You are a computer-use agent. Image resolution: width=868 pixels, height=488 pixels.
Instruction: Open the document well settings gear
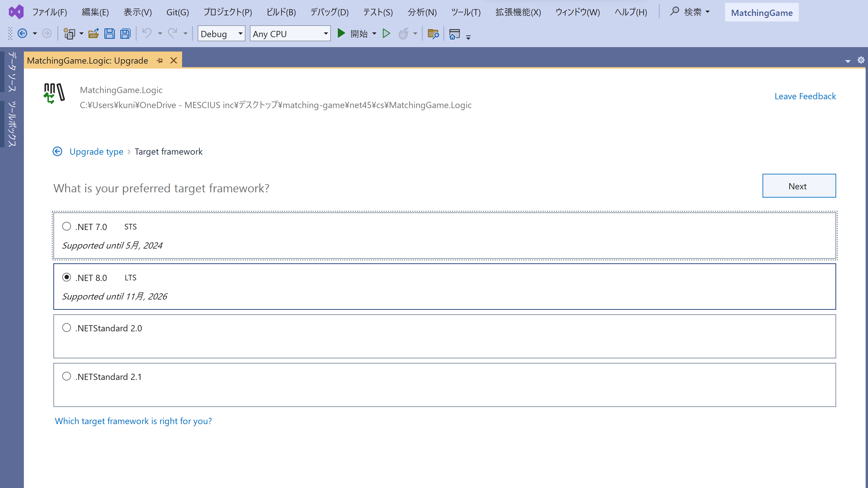click(x=861, y=60)
